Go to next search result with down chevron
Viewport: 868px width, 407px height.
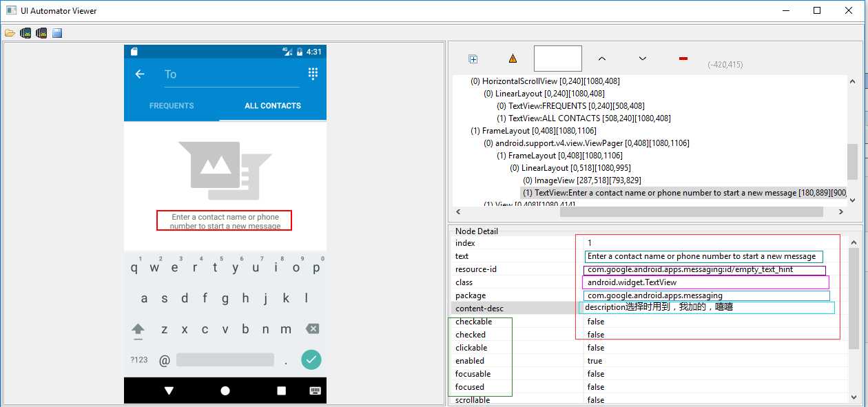pos(643,59)
